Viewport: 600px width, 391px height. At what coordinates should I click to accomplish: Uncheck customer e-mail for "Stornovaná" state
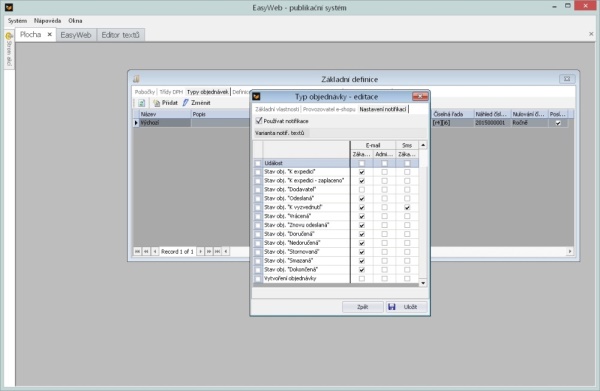coord(362,252)
